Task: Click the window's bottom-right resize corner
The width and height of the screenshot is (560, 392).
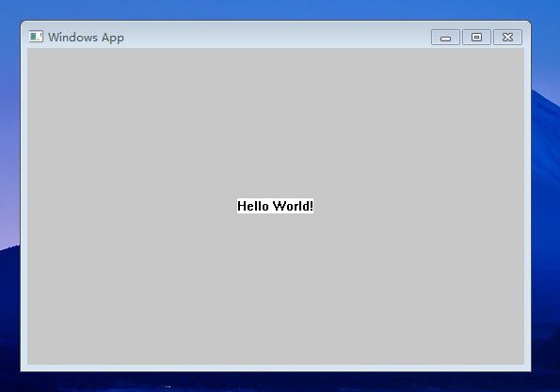Action: tap(528, 368)
